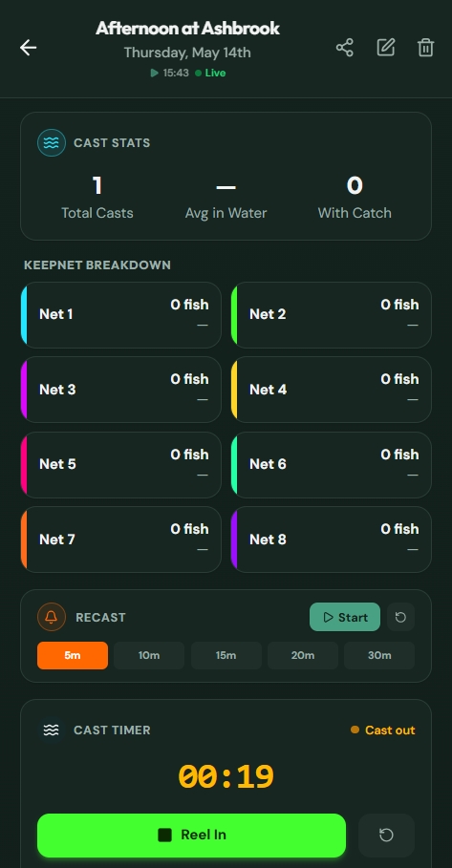Image resolution: width=452 pixels, height=868 pixels.
Task: Reset the recast timer
Action: coord(401,617)
